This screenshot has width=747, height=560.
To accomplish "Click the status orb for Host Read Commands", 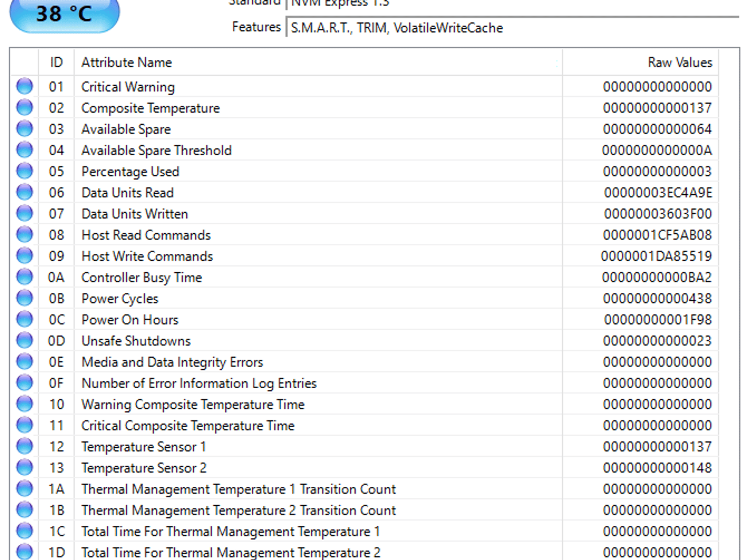I will [x=25, y=234].
